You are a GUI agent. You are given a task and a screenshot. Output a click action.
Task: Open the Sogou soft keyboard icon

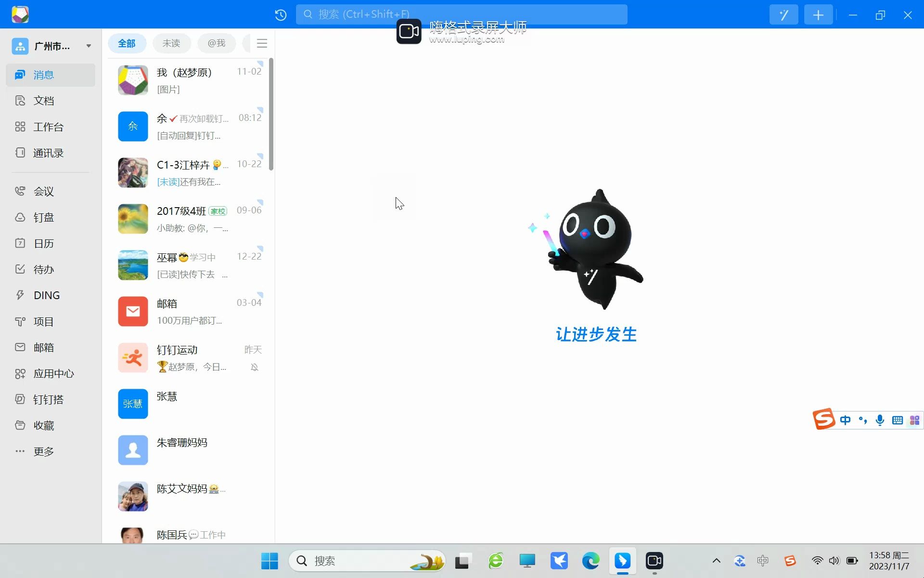897,420
